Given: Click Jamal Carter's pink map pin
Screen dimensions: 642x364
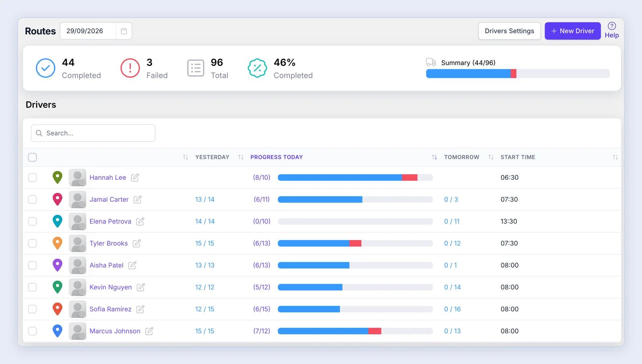Looking at the screenshot, I should (x=58, y=199).
